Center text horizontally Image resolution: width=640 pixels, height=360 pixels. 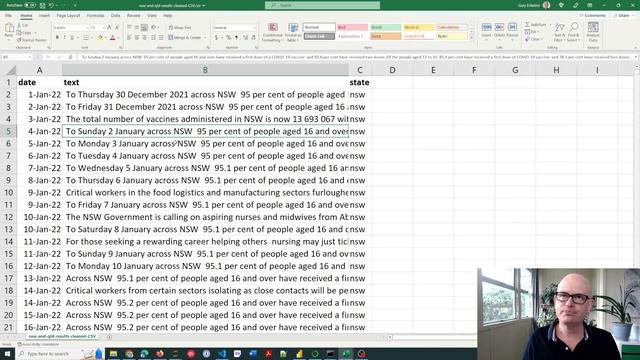[137, 38]
